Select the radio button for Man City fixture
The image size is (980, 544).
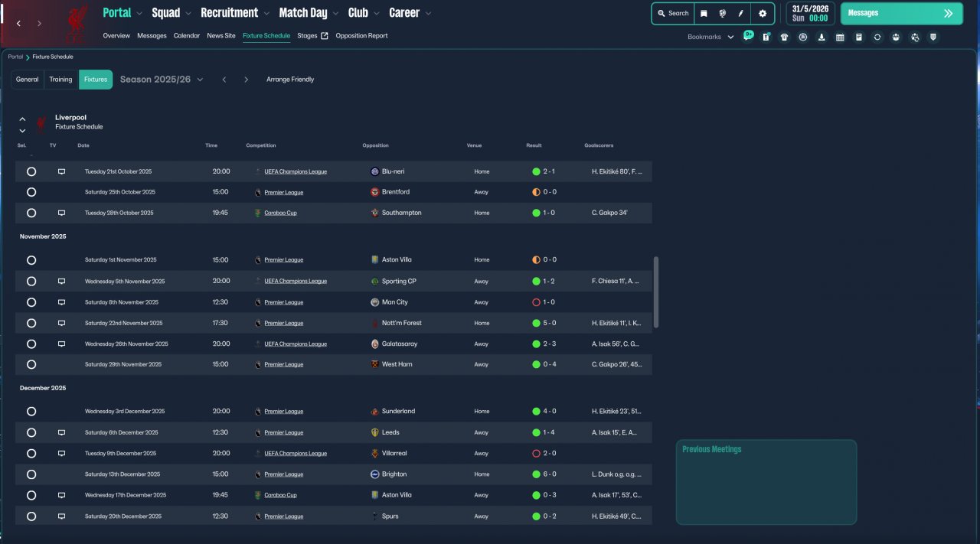coord(31,302)
